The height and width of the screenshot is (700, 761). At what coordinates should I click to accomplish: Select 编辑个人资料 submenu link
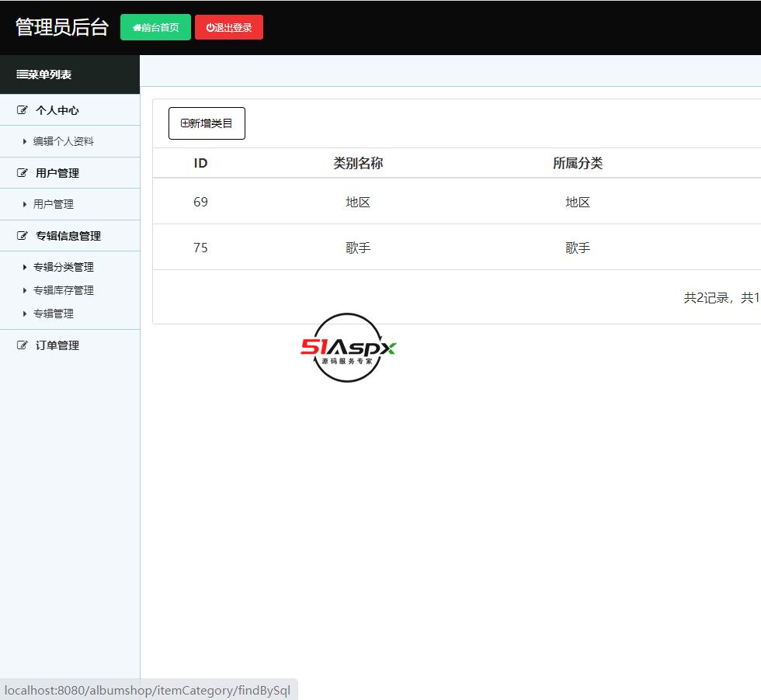pos(63,141)
